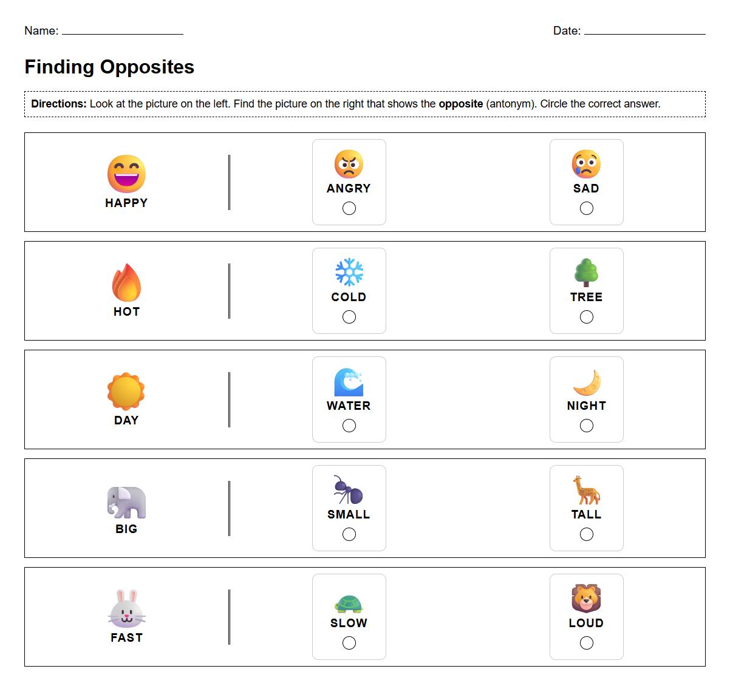Click the blue snowflake icon
This screenshot has width=730, height=700.
click(349, 273)
